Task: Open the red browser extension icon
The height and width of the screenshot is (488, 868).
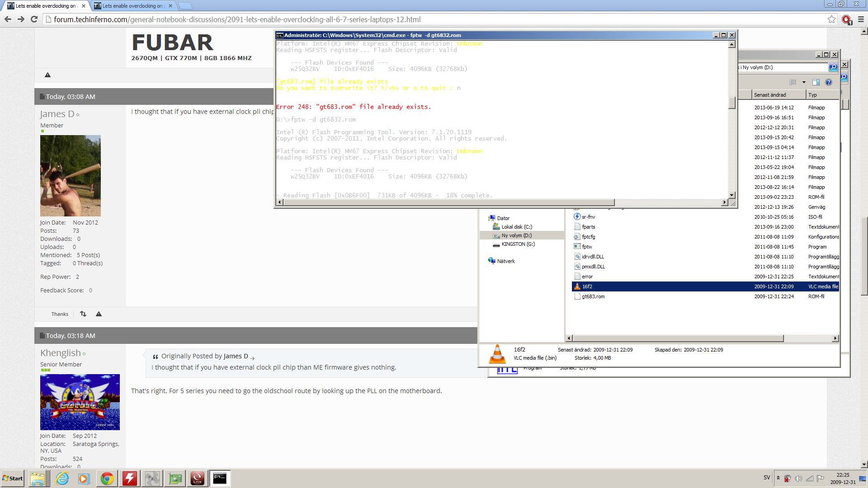Action: [846, 19]
